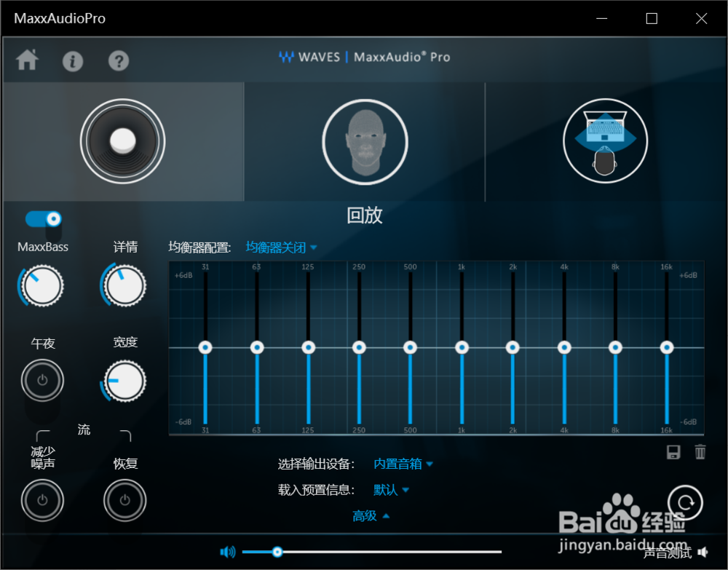Click the 500 Hz EQ slider handle
728x570 pixels.
(410, 347)
